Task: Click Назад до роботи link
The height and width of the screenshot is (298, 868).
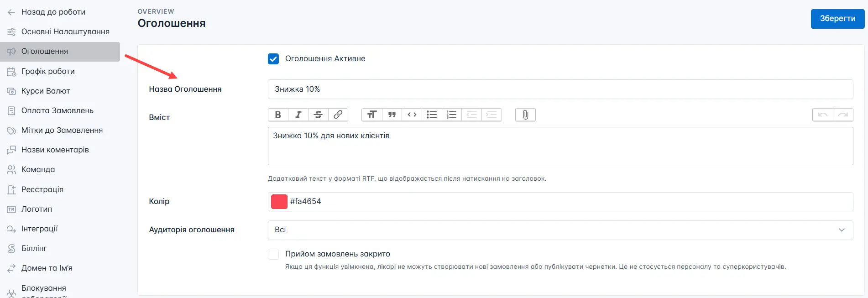Action: (x=53, y=12)
